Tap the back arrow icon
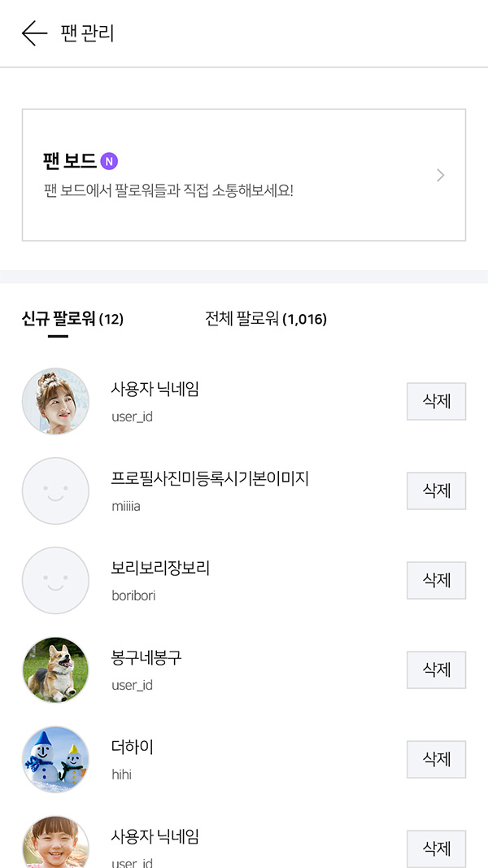This screenshot has width=488, height=868. pos(34,33)
